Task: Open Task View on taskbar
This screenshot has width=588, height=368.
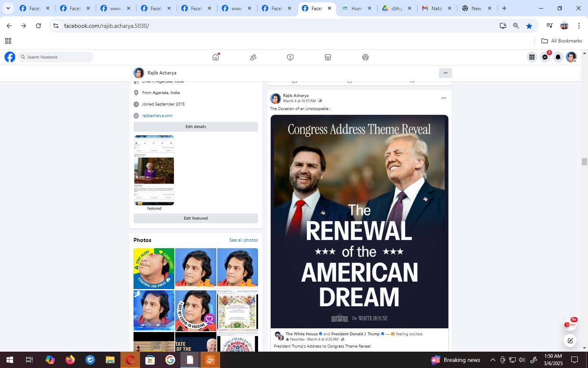Action: [x=29, y=360]
